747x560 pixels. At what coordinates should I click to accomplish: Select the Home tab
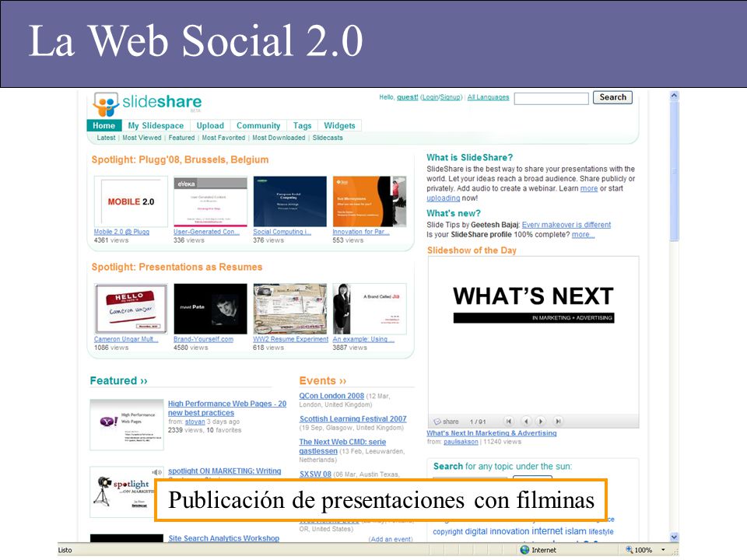click(103, 125)
